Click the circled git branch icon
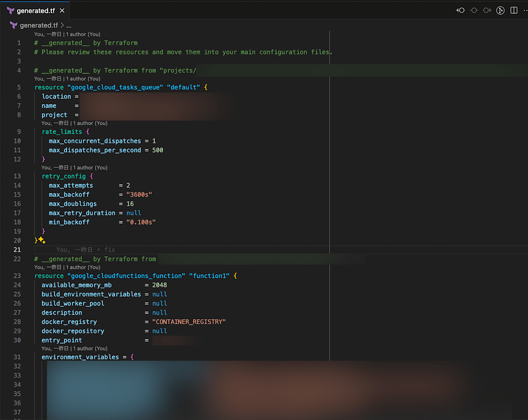 click(x=500, y=11)
